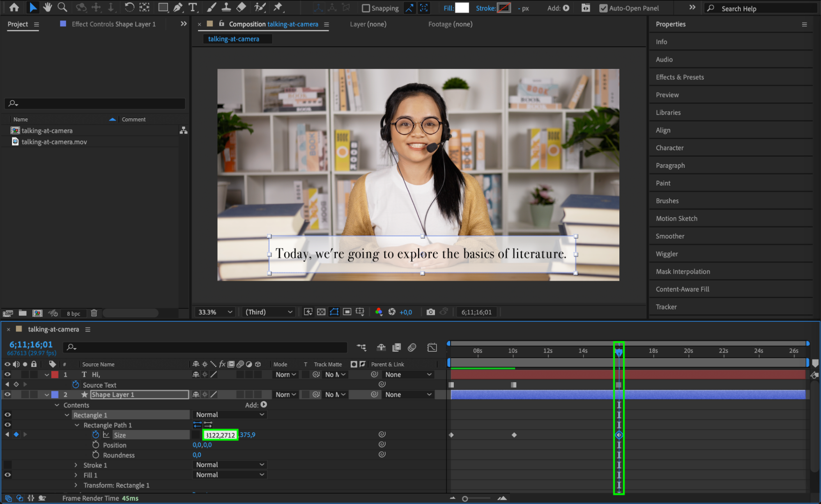Image resolution: width=821 pixels, height=504 pixels.
Task: Open the 33.3% magnification dropdown
Action: click(215, 312)
